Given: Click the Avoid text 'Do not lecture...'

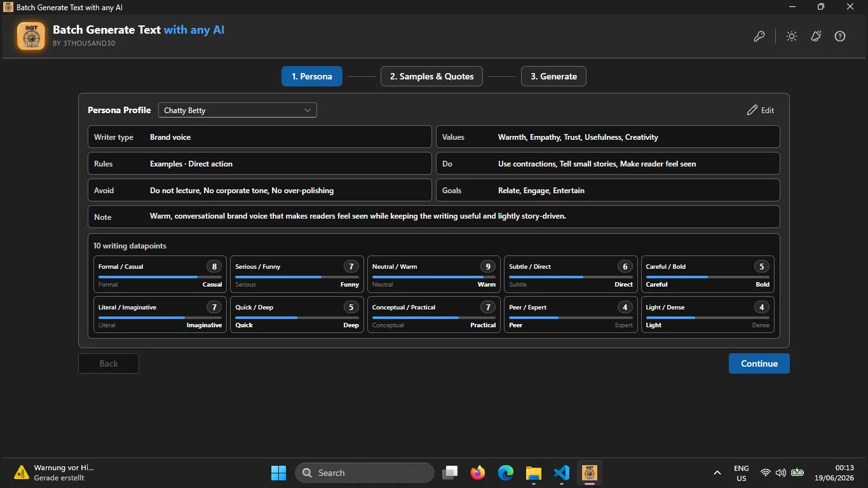Looking at the screenshot, I should [241, 191].
